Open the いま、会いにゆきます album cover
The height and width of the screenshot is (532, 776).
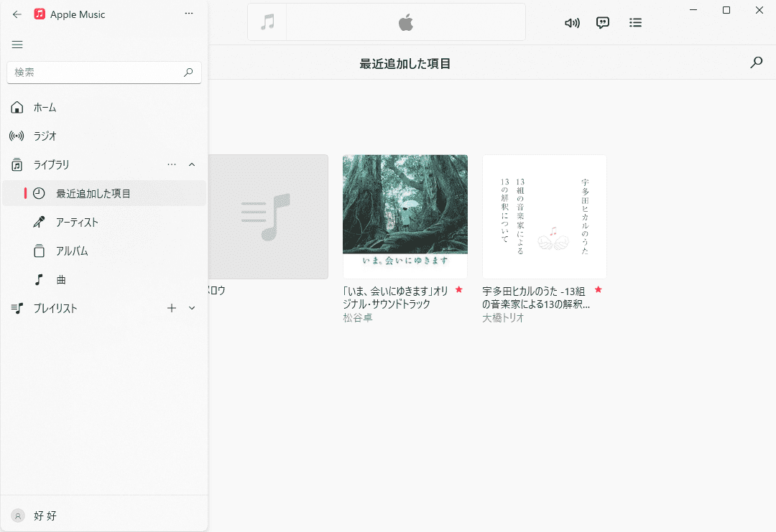pos(405,216)
